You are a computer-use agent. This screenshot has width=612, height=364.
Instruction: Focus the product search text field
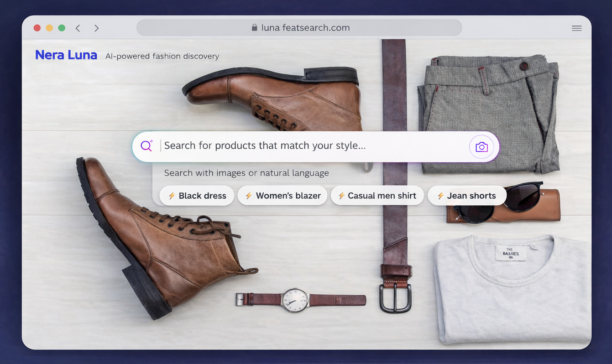(x=310, y=146)
